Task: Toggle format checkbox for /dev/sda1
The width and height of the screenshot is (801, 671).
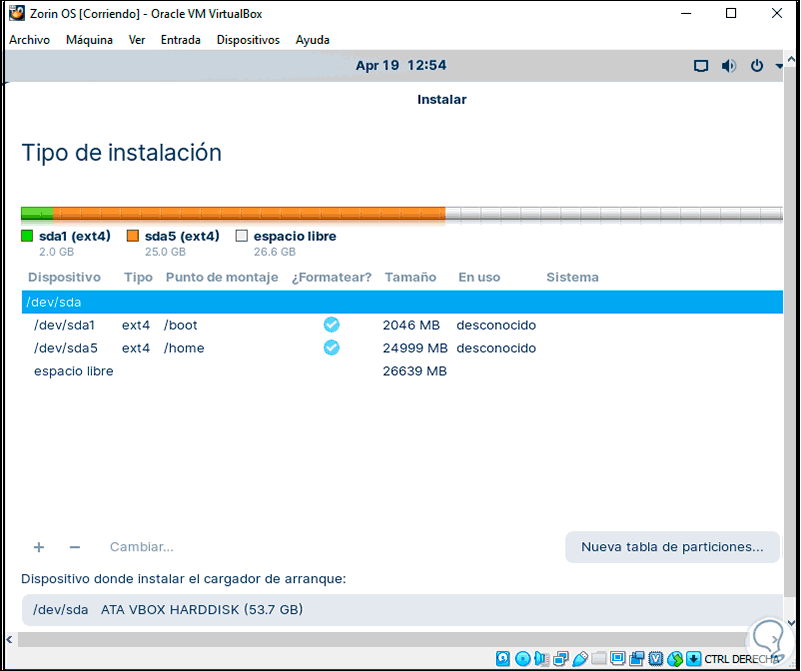Action: [x=332, y=325]
